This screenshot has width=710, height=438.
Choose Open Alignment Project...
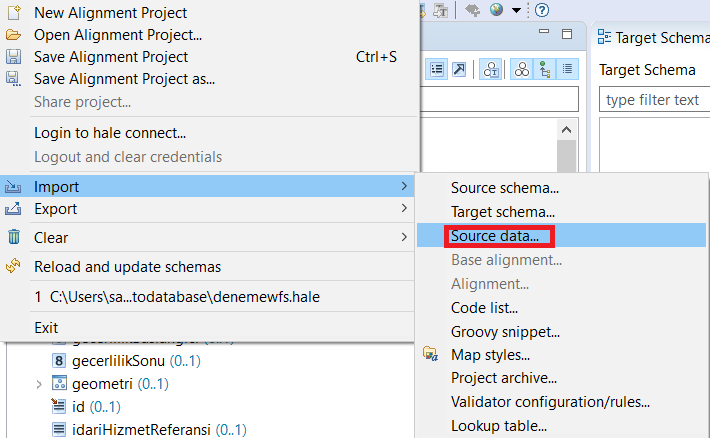click(118, 35)
